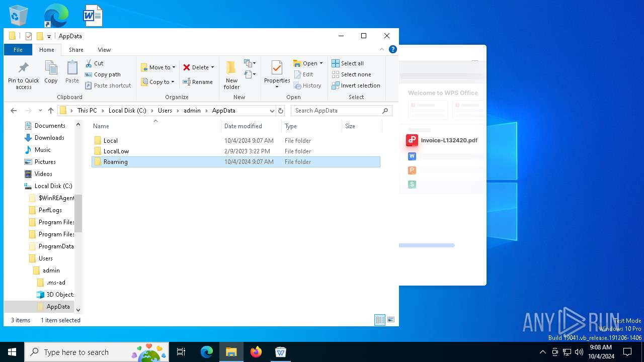Click Local Disk (C:) breadcrumb
Viewport: 644px width, 362px height.
click(x=127, y=111)
